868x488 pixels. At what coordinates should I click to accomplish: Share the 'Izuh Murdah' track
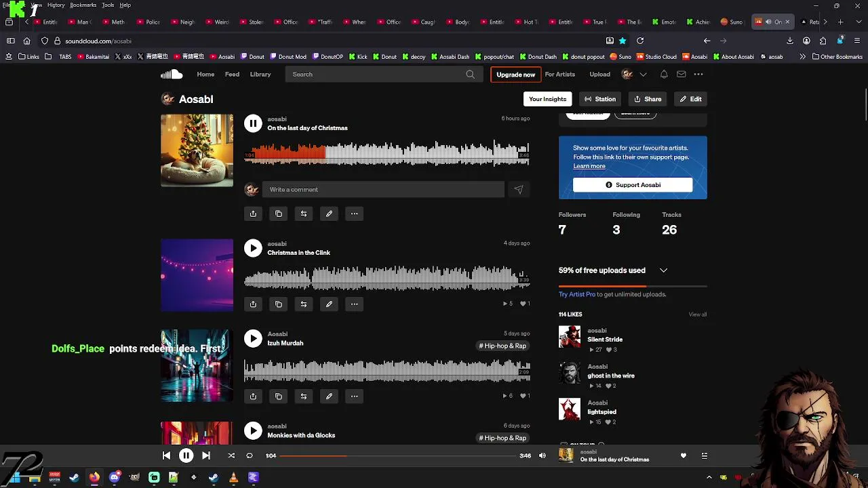pos(253,396)
